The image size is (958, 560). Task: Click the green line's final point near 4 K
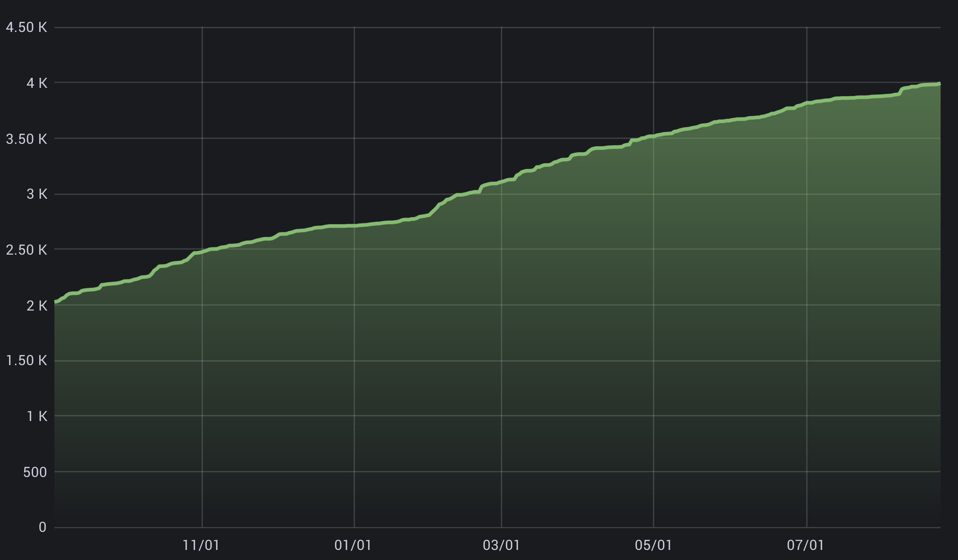click(x=940, y=84)
